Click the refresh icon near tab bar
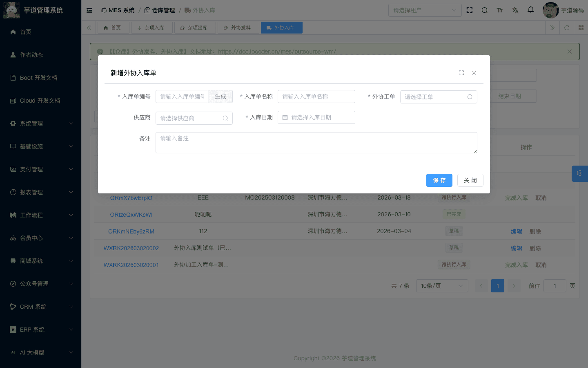Viewport: 588px width, 368px height. coord(567,28)
